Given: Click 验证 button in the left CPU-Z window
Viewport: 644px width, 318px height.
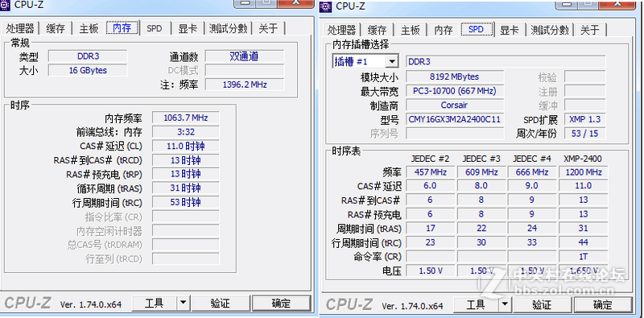Looking at the screenshot, I should pyautogui.click(x=221, y=304).
